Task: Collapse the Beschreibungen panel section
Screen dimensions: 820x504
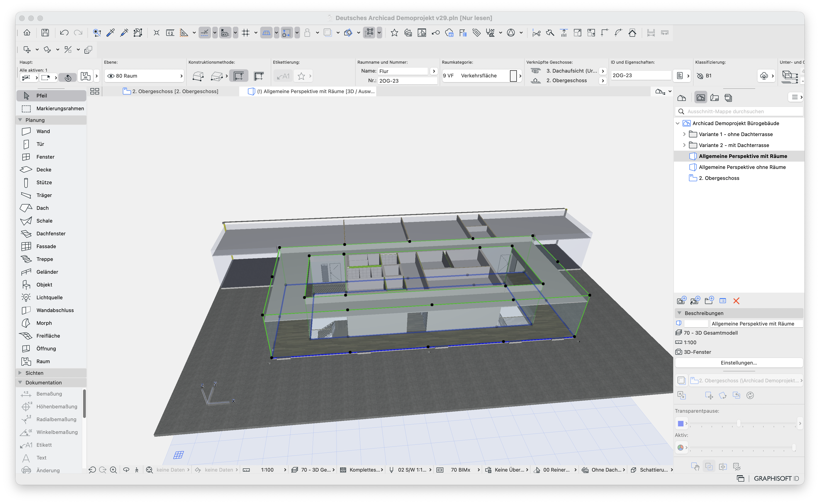Action: [x=679, y=313]
